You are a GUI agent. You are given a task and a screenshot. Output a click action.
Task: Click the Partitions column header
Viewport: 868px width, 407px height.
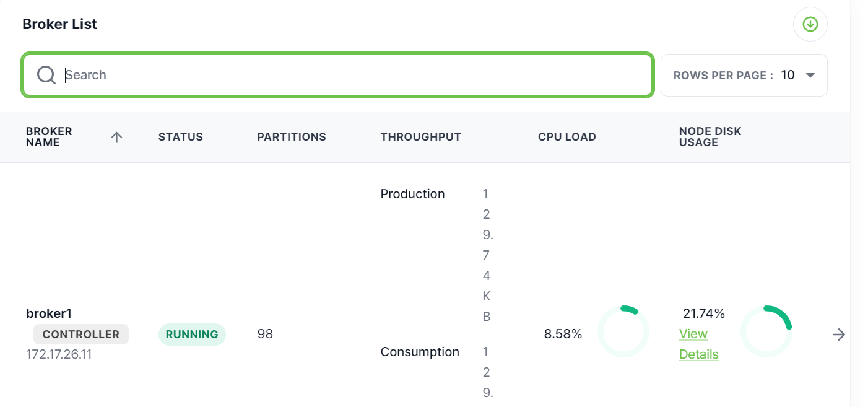click(291, 137)
